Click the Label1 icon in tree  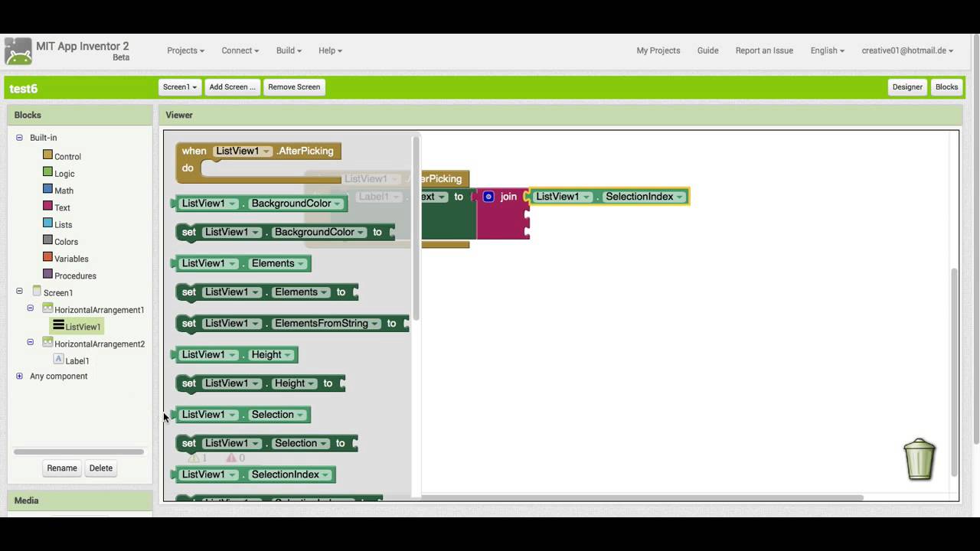[x=58, y=359]
